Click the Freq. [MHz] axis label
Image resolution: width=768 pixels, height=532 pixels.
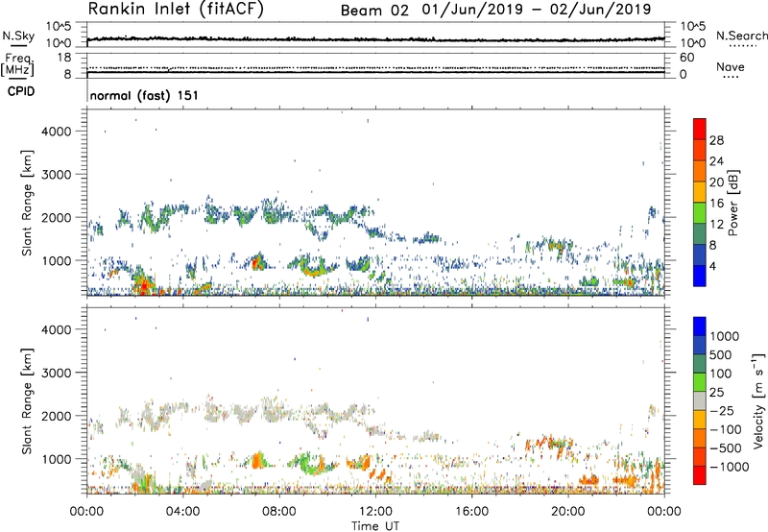(17, 64)
